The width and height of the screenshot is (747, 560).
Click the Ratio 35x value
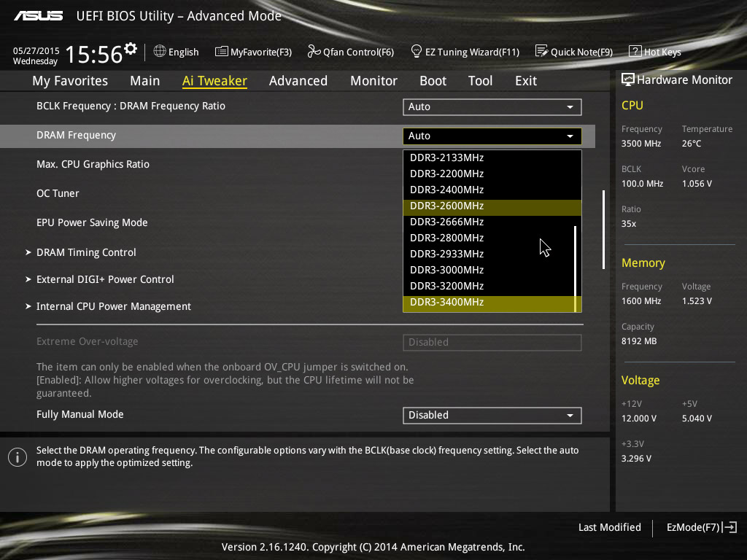628,224
